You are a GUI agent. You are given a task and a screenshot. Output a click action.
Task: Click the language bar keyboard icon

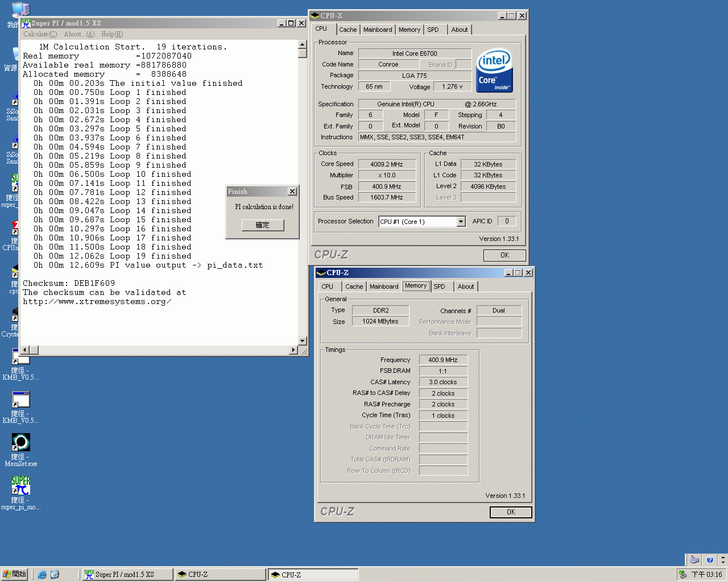(694, 560)
